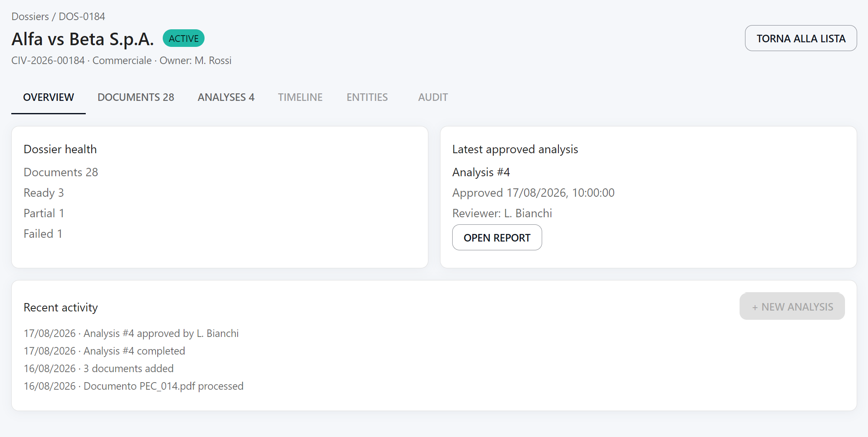Screen dimensions: 868x437
Task: Open the '3 documents added' activity entry
Action: click(98, 368)
